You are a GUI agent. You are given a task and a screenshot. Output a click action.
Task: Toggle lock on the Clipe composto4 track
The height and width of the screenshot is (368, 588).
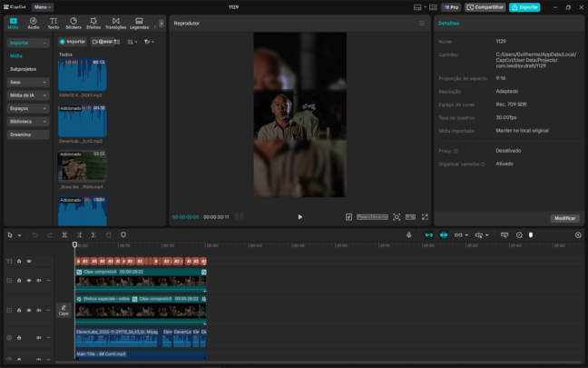click(19, 280)
